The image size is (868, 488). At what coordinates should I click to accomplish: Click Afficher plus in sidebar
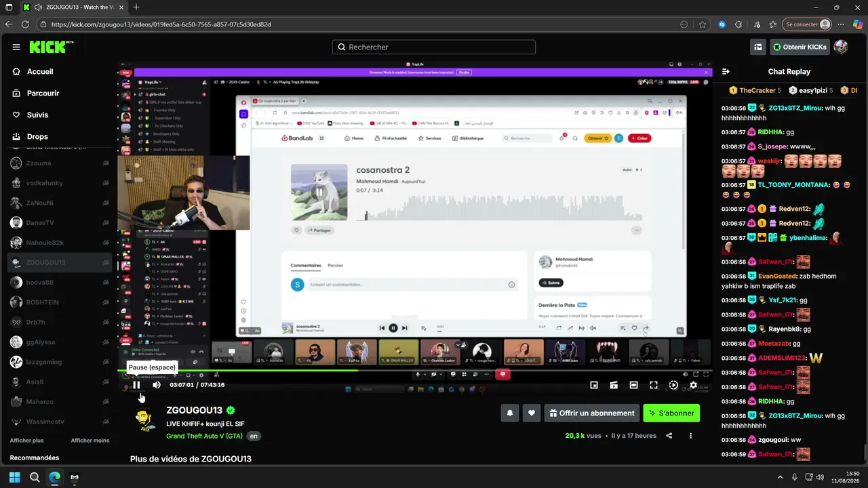(26, 441)
